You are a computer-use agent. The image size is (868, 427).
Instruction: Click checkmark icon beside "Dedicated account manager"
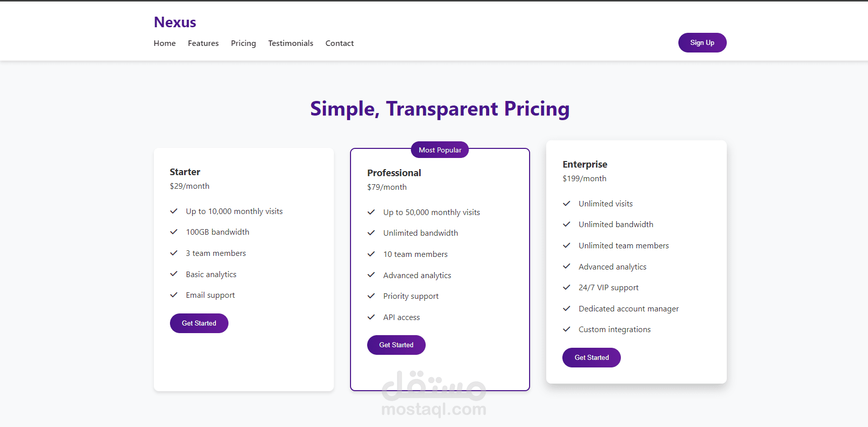[x=567, y=308]
